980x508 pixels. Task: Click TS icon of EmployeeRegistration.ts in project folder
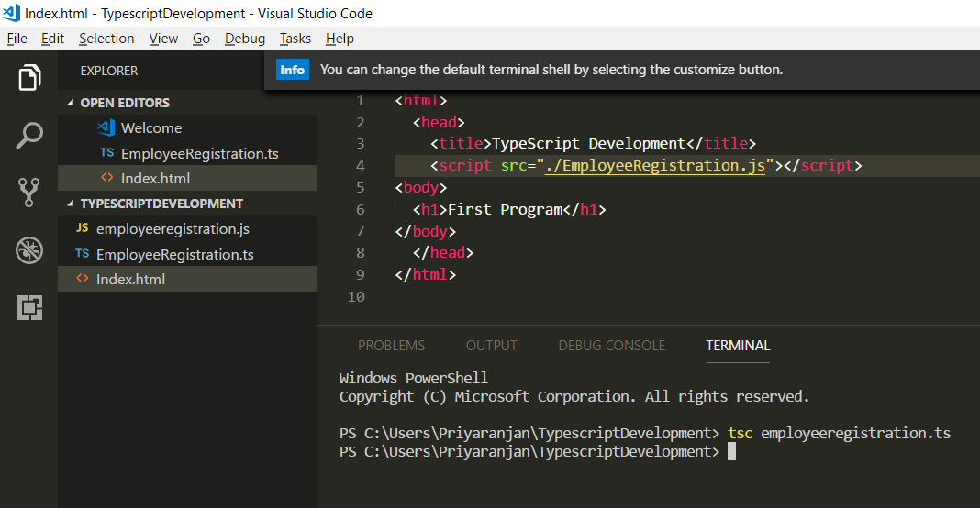coord(82,253)
